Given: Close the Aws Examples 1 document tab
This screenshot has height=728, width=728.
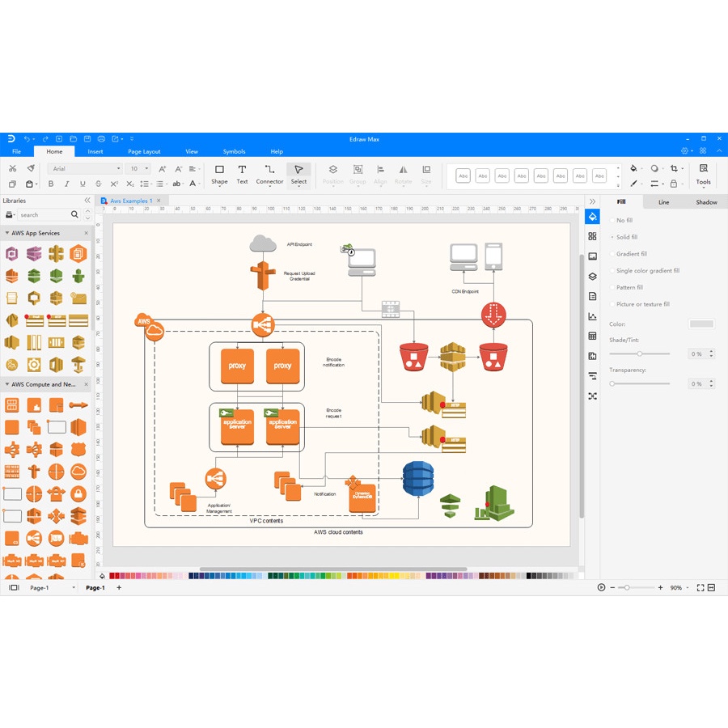Looking at the screenshot, I should coord(159,201).
